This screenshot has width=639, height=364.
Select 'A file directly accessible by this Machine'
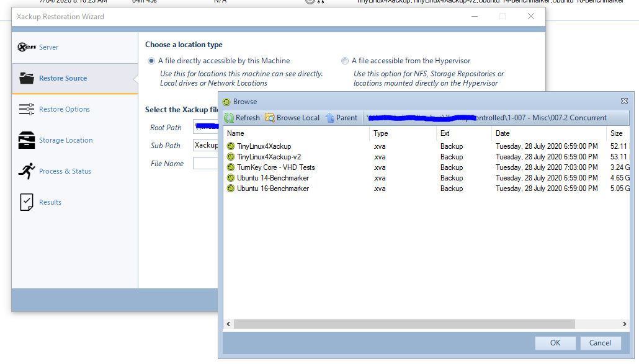click(x=151, y=61)
